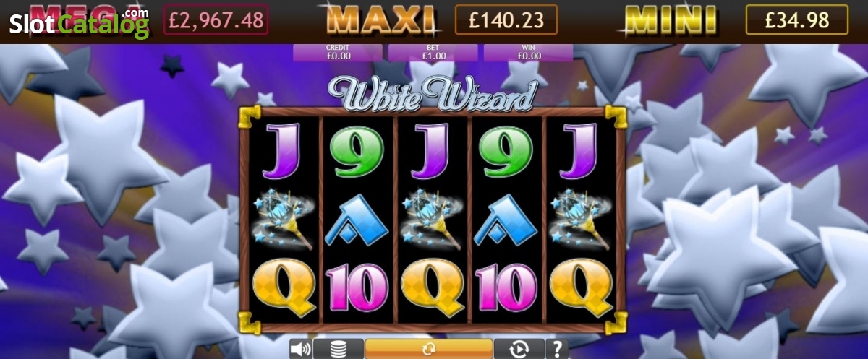Image resolution: width=868 pixels, height=359 pixels.
Task: Click the CREDIT £0.00 display
Action: [338, 52]
